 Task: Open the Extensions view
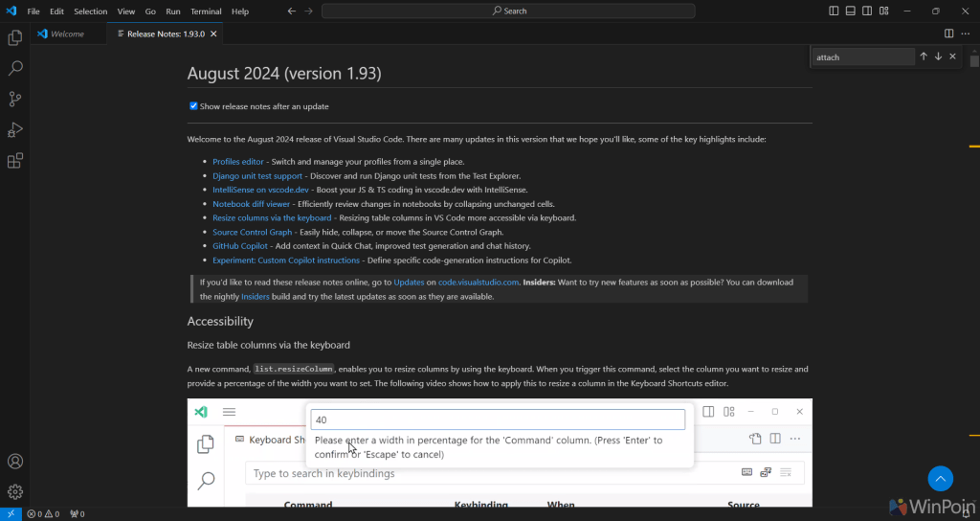tap(15, 161)
